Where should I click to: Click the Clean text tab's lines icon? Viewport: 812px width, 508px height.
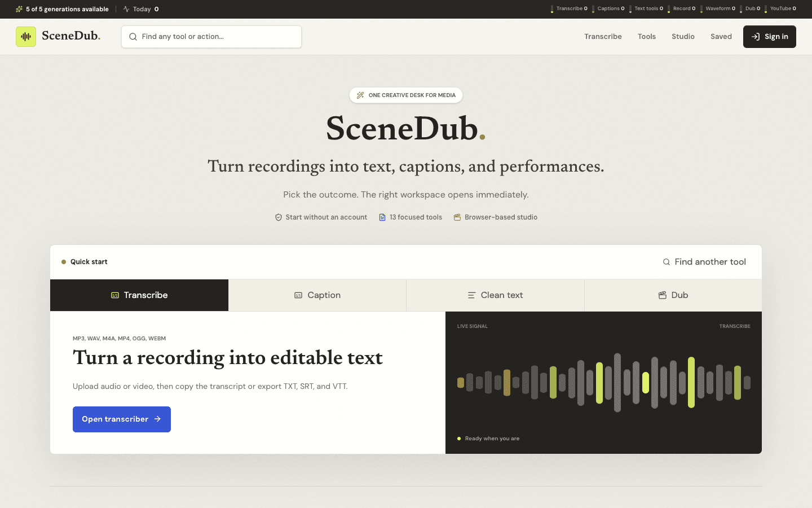click(471, 295)
